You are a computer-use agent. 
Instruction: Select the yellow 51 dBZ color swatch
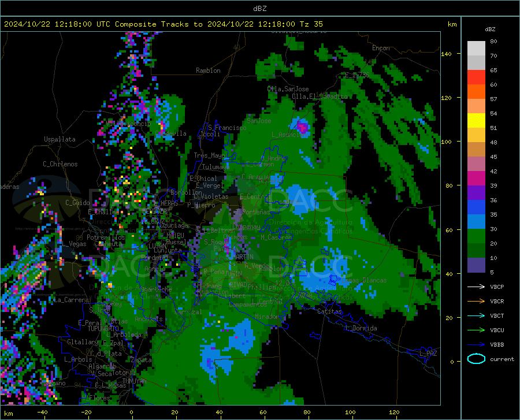pyautogui.click(x=476, y=121)
